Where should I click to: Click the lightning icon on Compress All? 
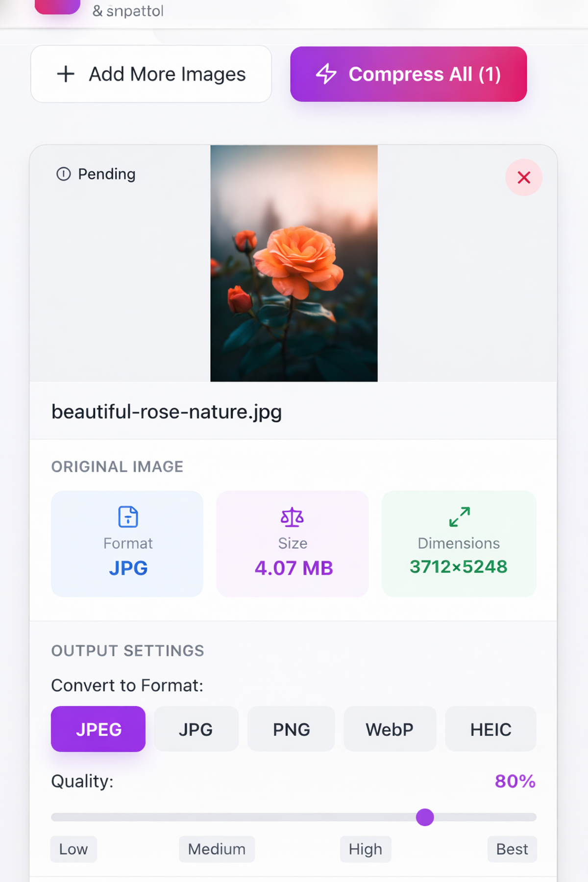pyautogui.click(x=327, y=74)
